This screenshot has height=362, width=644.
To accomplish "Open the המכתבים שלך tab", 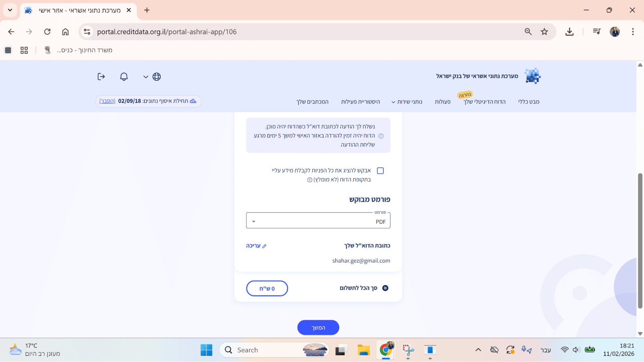I will [312, 102].
